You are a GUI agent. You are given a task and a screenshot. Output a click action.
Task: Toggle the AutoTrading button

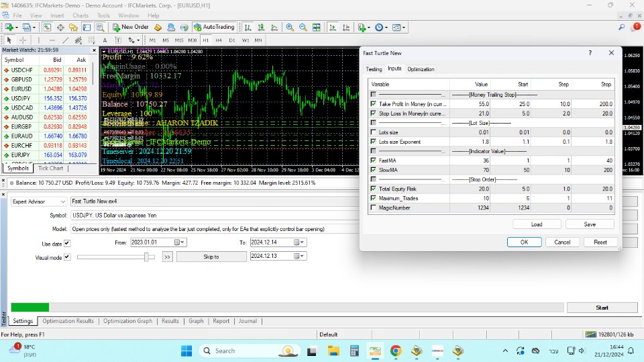[214, 27]
